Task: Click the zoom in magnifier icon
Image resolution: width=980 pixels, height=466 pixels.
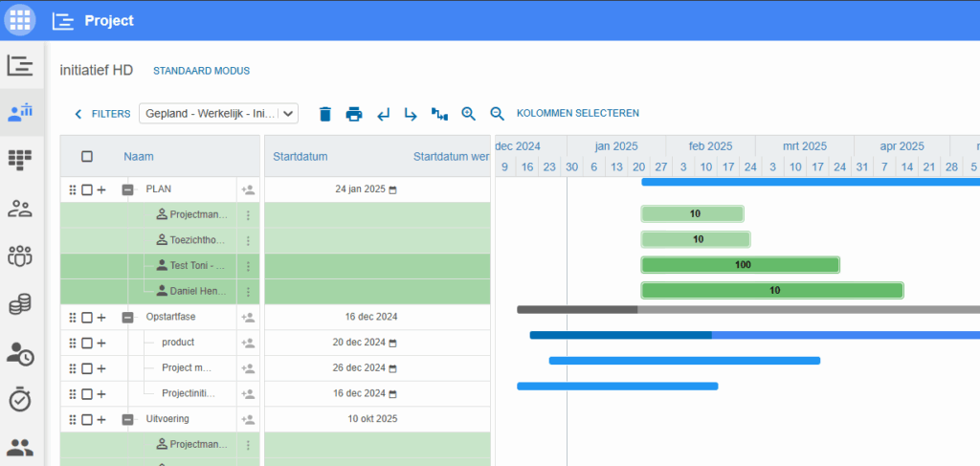Action: point(468,114)
